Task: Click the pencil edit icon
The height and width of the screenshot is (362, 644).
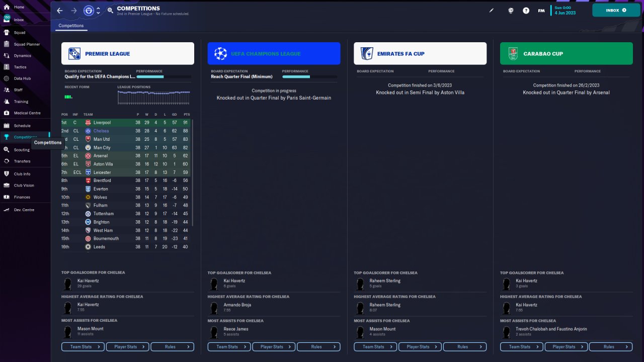Action: point(492,11)
